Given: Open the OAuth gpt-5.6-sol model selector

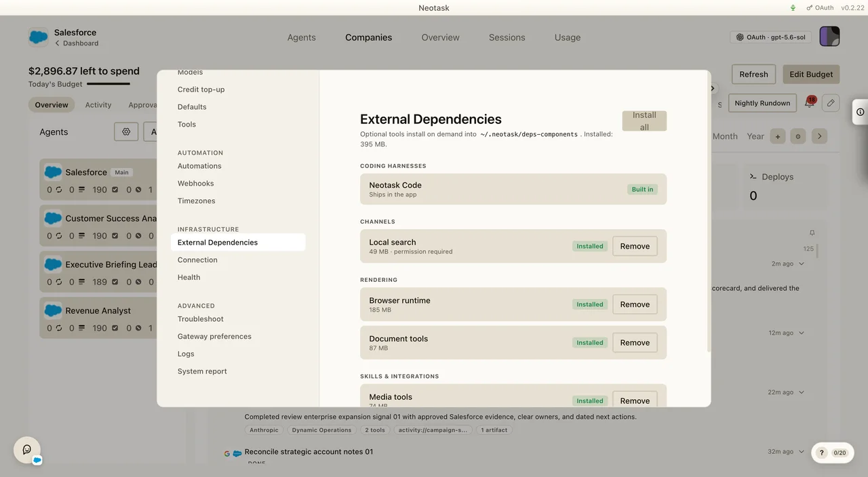Looking at the screenshot, I should [772, 37].
